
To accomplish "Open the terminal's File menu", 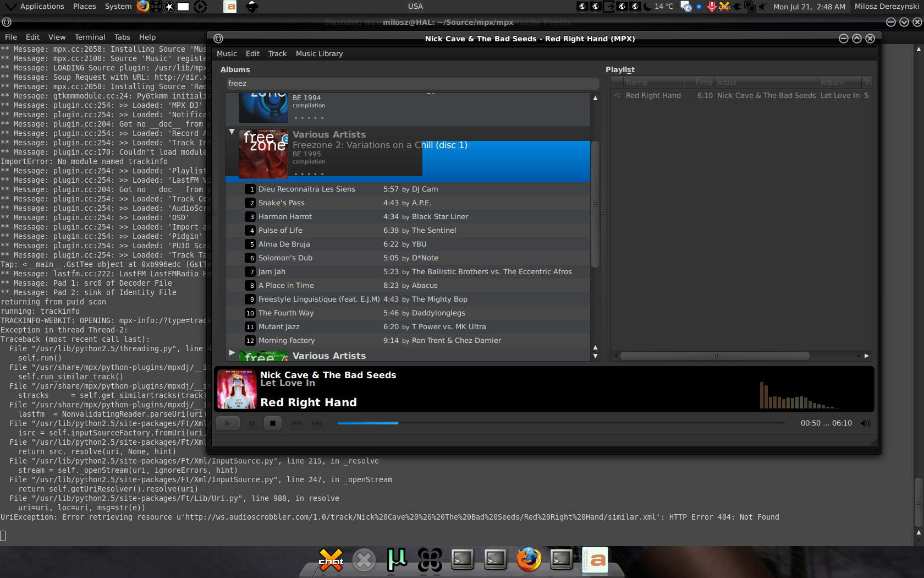I will (11, 37).
